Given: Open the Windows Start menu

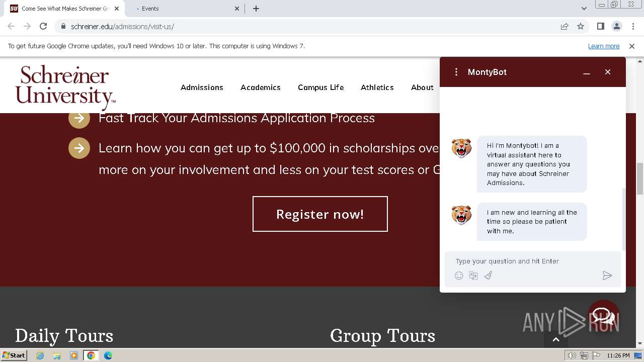Looking at the screenshot, I should [x=14, y=355].
